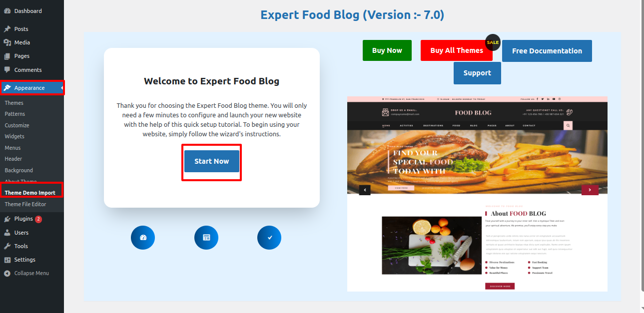The image size is (644, 313).
Task: Click the green Buy Now button
Action: coord(387,50)
